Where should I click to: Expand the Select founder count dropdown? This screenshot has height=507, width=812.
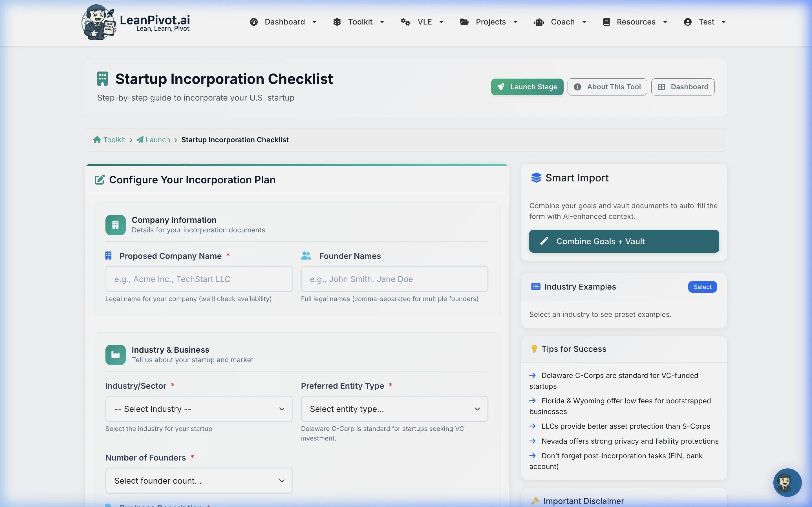(199, 480)
